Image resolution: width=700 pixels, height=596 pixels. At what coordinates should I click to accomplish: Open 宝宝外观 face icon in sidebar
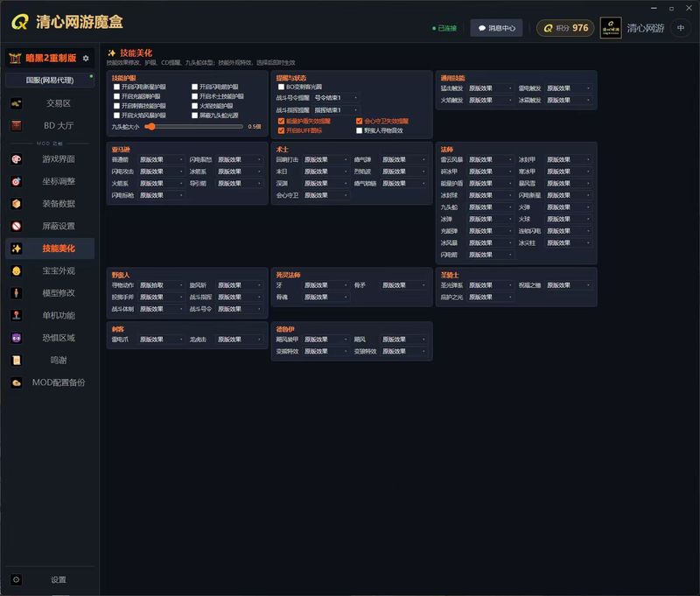[17, 271]
